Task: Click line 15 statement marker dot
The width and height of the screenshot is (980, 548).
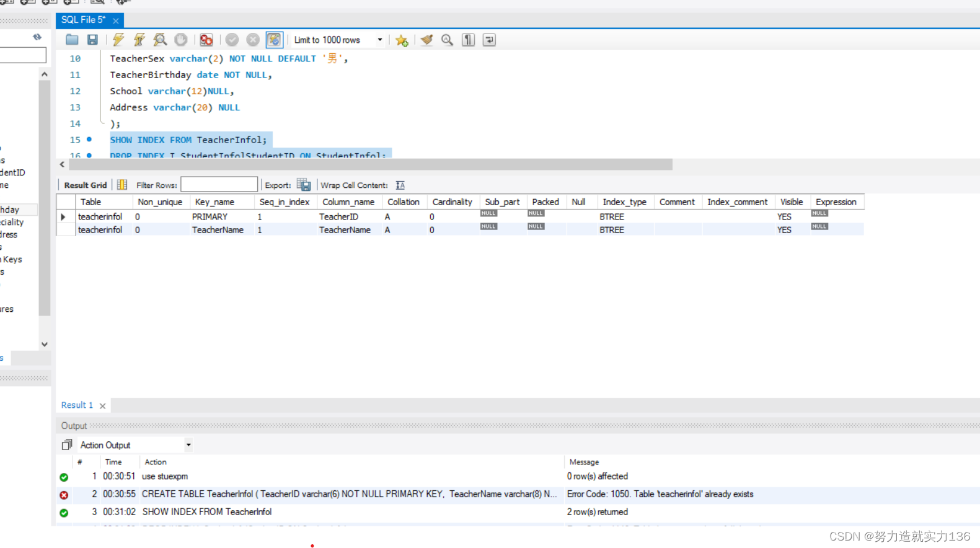Action: click(89, 139)
